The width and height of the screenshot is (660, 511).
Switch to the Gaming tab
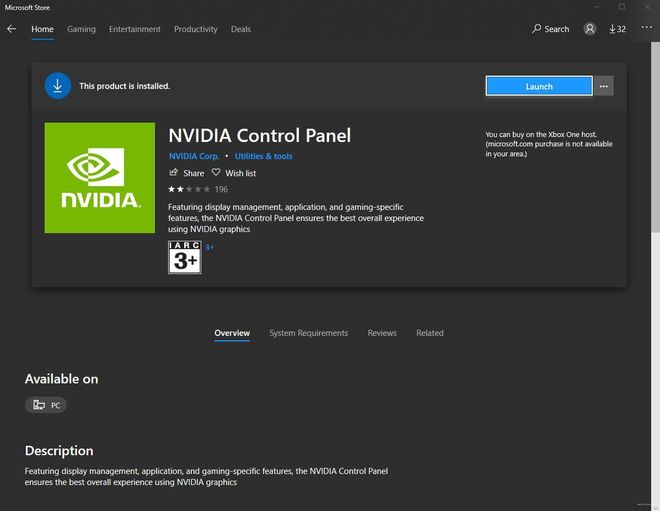click(x=81, y=29)
